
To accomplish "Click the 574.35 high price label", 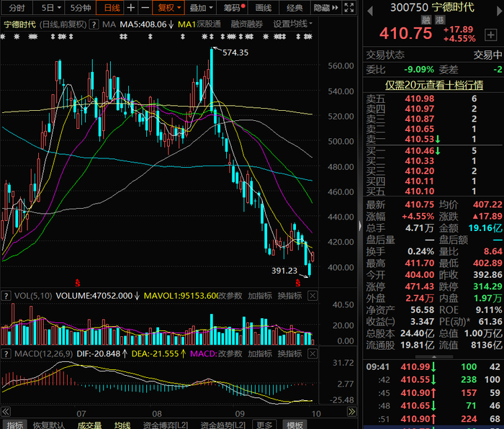I will coord(235,53).
